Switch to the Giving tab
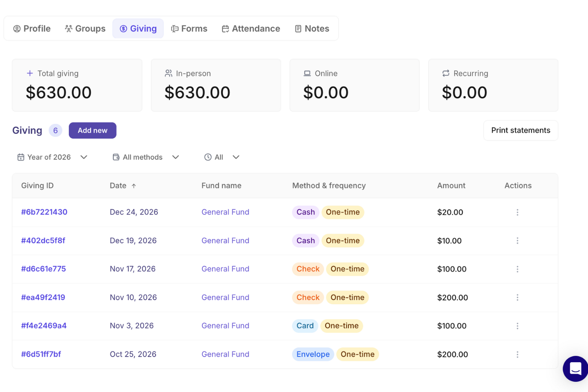This screenshot has height=392, width=588. 138,28
